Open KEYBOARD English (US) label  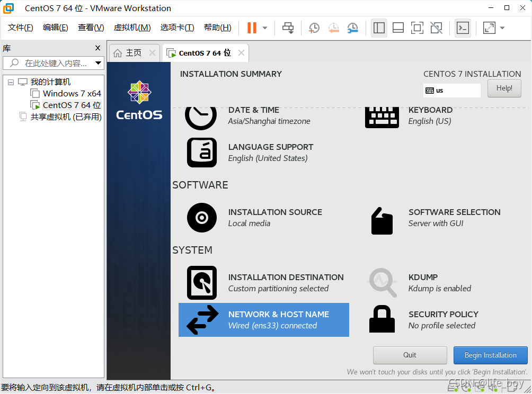tap(430, 115)
